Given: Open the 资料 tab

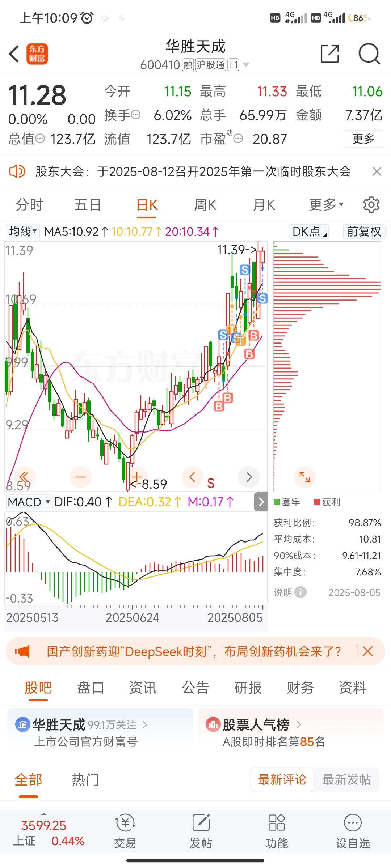Looking at the screenshot, I should click(x=353, y=688).
